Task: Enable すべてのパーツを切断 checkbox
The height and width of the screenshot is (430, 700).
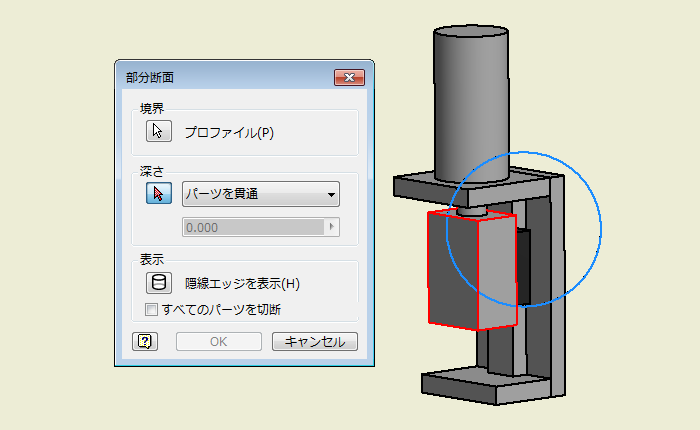Action: (x=151, y=309)
